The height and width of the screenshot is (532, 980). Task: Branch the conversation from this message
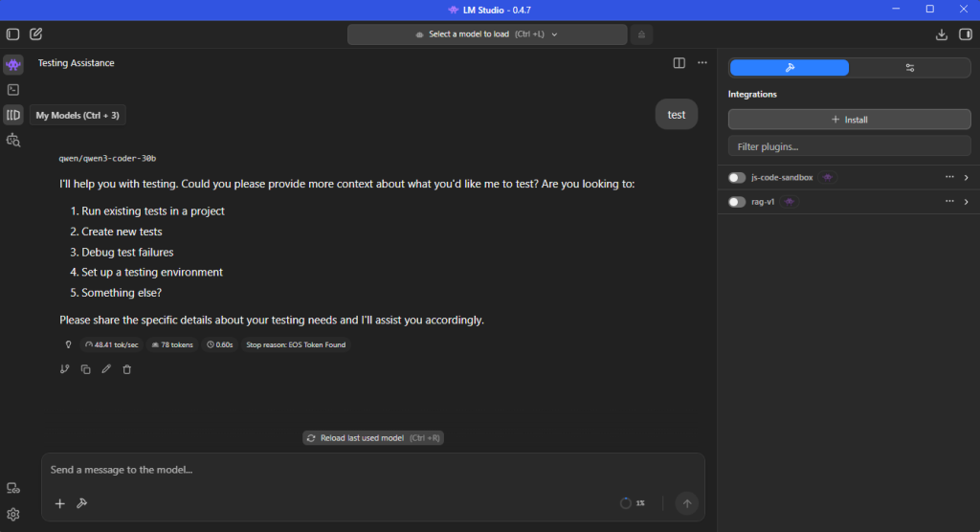click(x=65, y=368)
